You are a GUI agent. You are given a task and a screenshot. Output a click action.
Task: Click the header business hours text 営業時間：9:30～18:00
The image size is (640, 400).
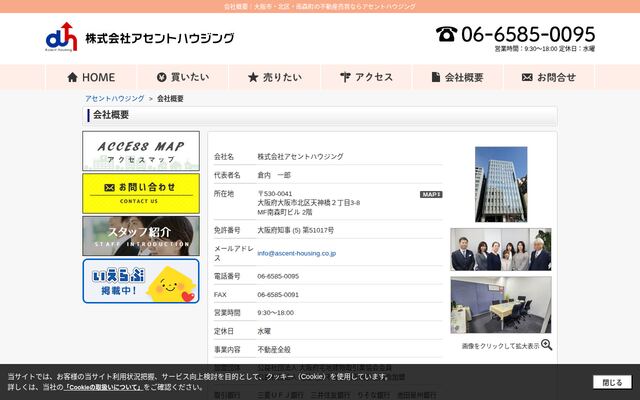pos(526,49)
